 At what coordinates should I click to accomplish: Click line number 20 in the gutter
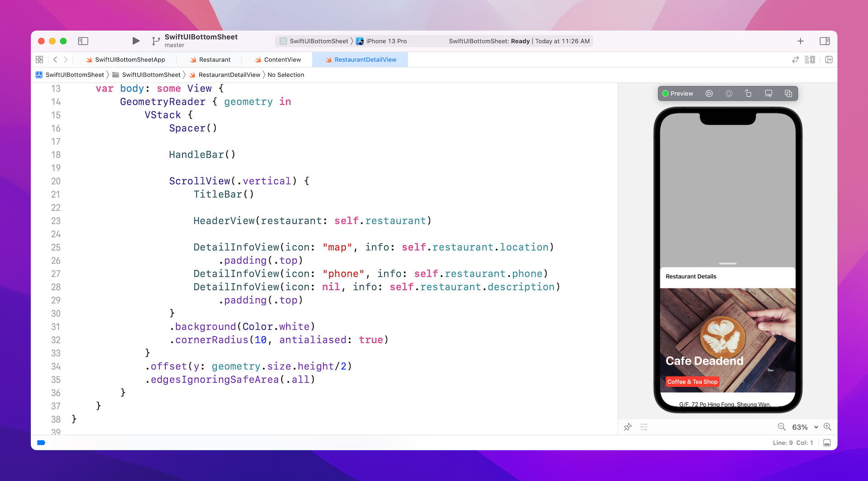click(x=56, y=181)
